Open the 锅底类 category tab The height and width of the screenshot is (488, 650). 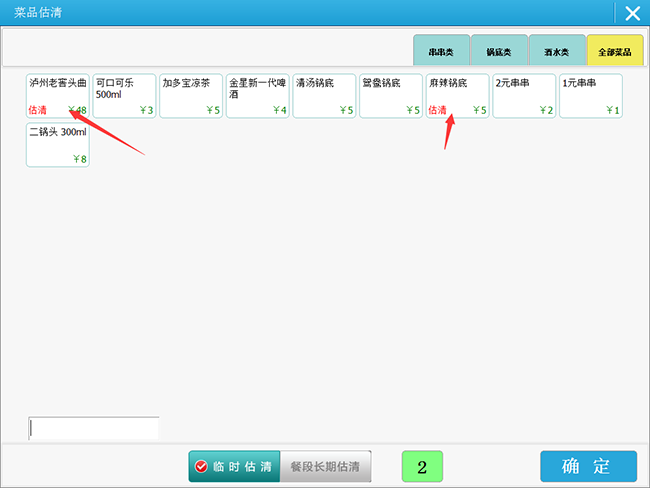point(499,51)
